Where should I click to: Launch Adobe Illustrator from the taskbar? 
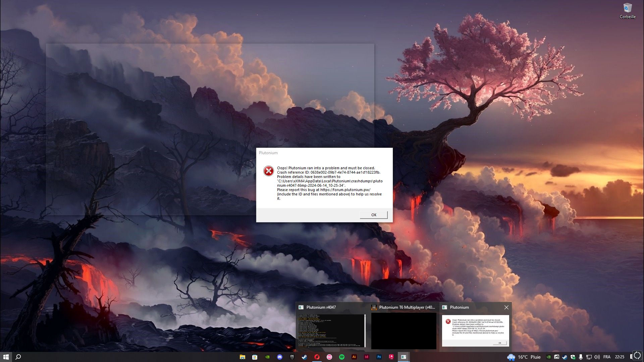tap(354, 357)
